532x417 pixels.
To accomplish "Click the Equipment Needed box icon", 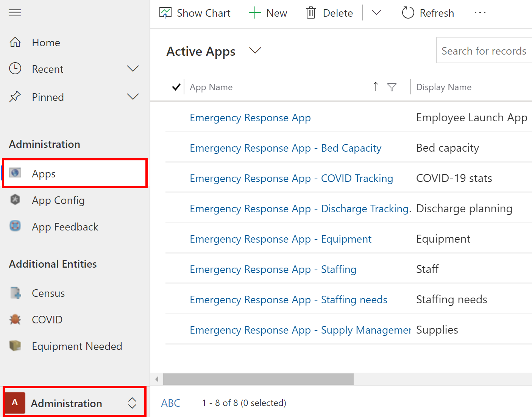I will 15,346.
